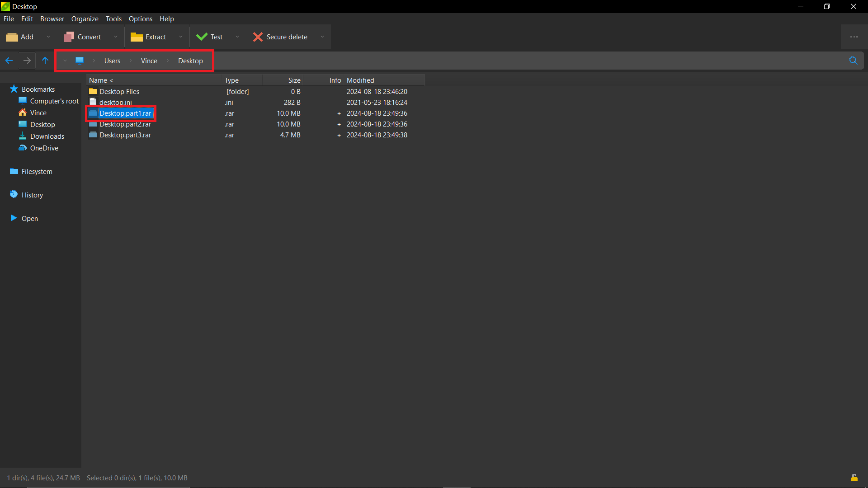Open the Tools menu
Image resolution: width=868 pixels, height=488 pixels.
coord(113,19)
